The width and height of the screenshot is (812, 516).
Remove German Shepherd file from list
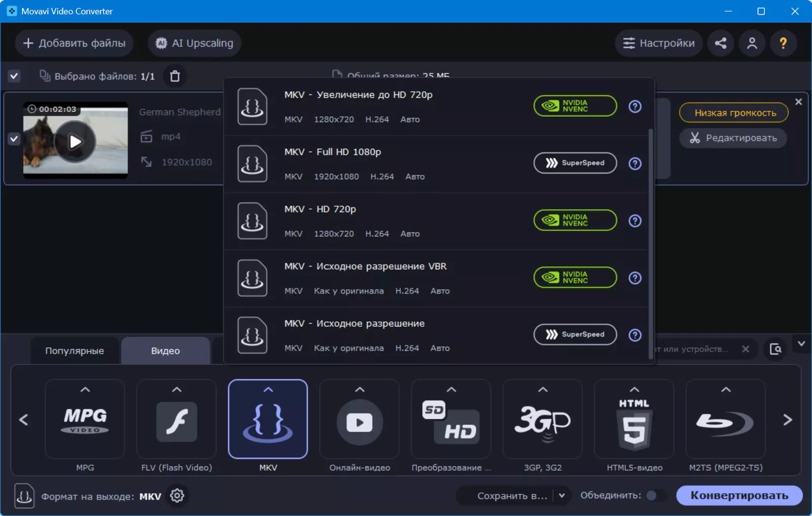coord(798,102)
